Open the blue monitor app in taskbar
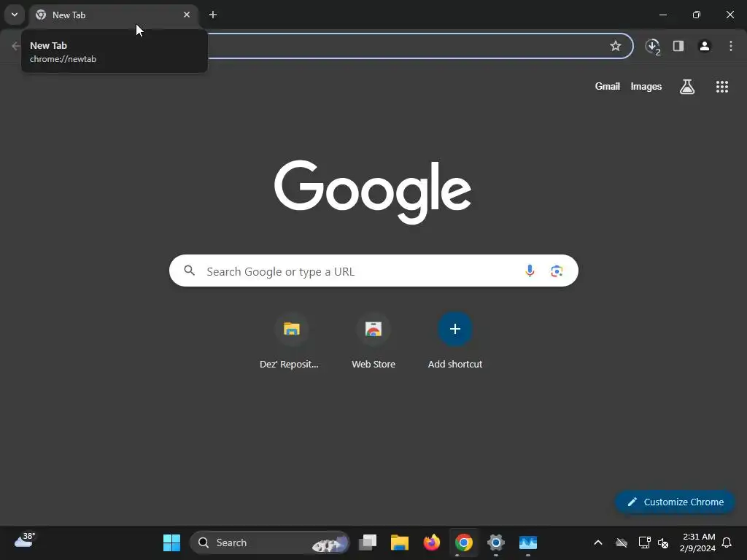This screenshot has height=560, width=747. tap(528, 542)
